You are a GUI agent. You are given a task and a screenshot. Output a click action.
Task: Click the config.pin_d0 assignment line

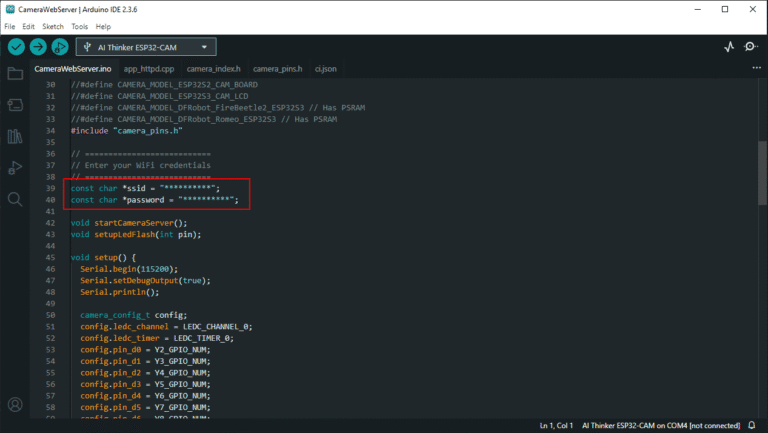click(x=145, y=350)
